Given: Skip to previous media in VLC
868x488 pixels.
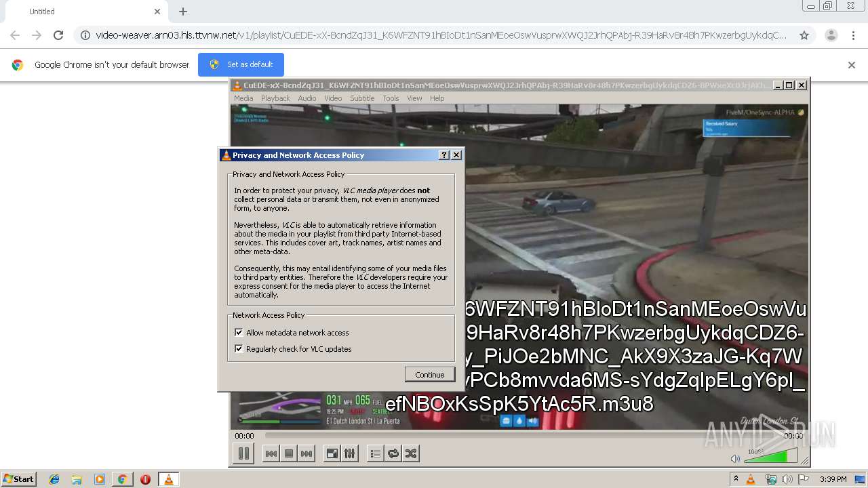Looking at the screenshot, I should 271,453.
